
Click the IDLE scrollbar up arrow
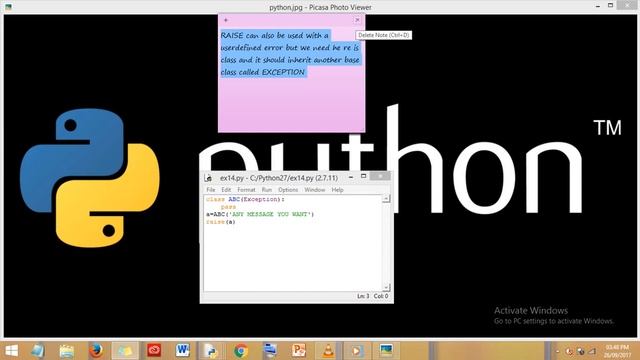386,199
